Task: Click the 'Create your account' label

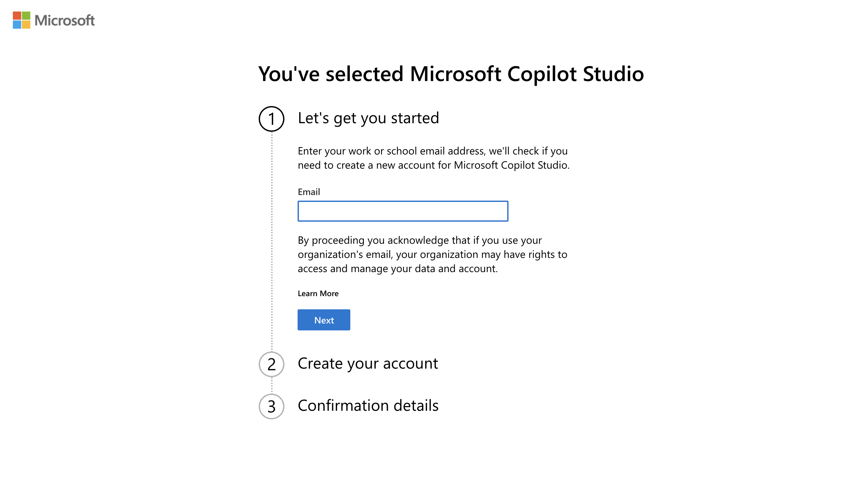Action: (368, 363)
